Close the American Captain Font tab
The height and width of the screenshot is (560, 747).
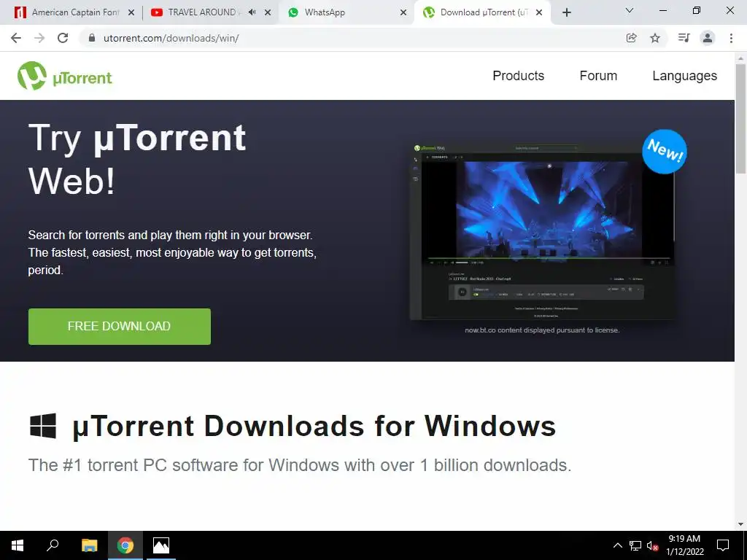(x=131, y=12)
